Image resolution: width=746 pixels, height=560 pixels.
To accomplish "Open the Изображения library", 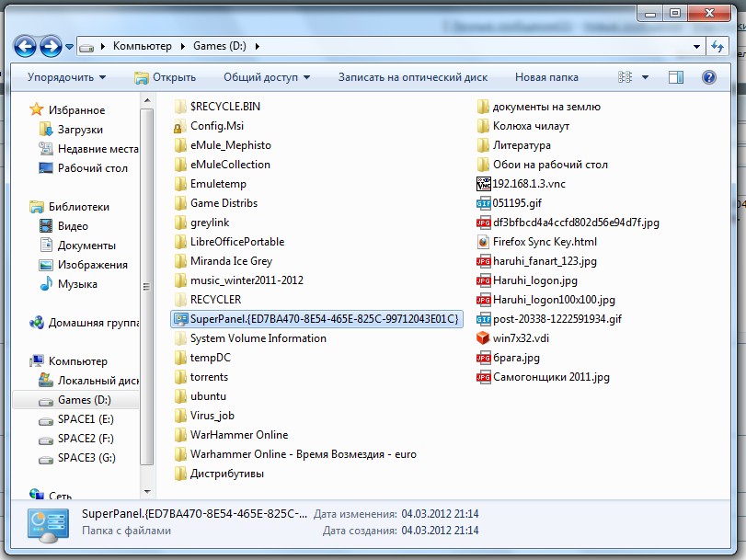I will 83,265.
